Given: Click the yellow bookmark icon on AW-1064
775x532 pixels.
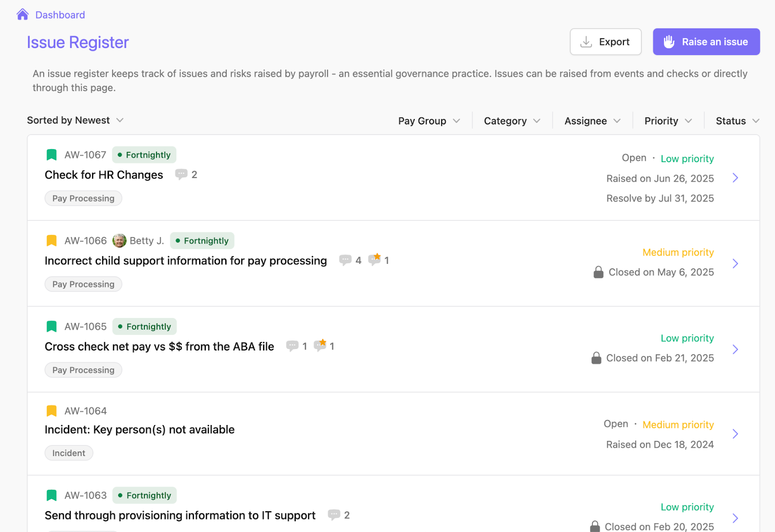Looking at the screenshot, I should [51, 411].
